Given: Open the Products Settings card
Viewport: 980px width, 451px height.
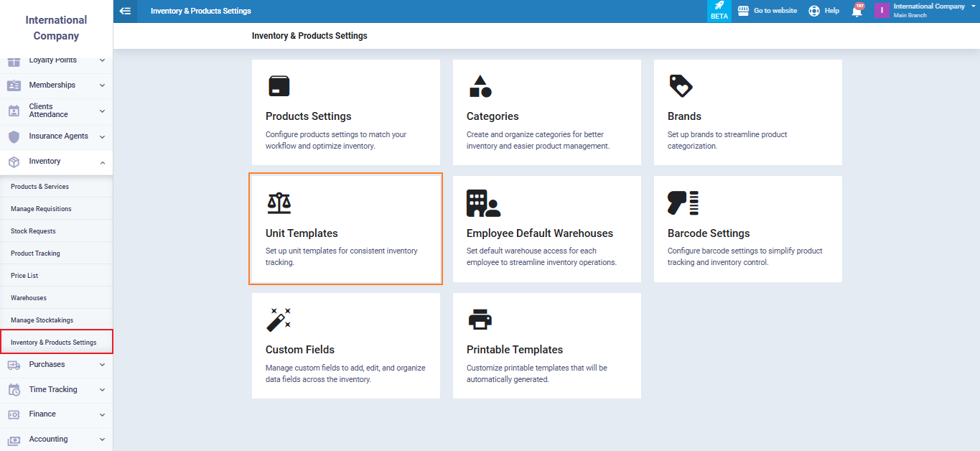Looking at the screenshot, I should click(x=345, y=112).
